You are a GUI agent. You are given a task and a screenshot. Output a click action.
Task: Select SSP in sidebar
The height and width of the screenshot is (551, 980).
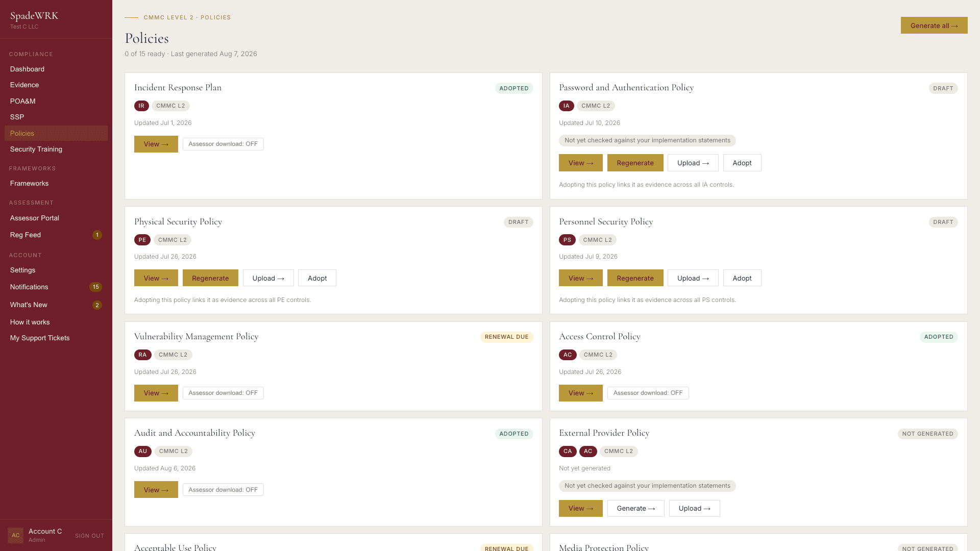click(x=56, y=117)
